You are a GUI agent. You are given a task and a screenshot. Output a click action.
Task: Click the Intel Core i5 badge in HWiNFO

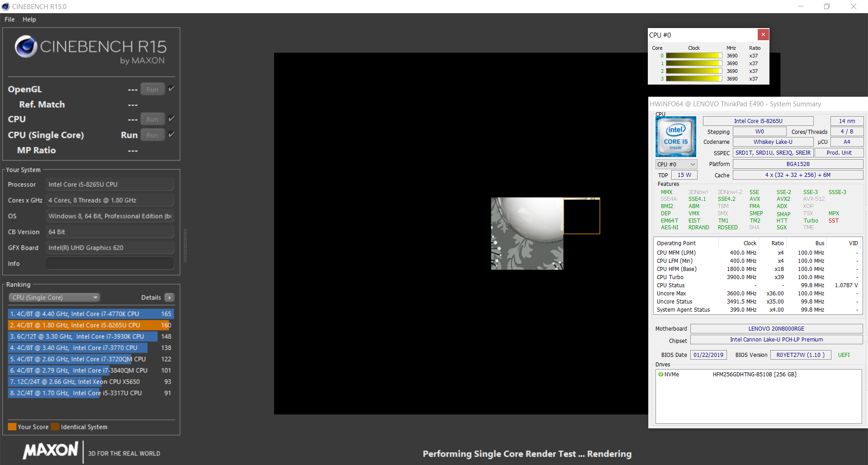(x=676, y=137)
